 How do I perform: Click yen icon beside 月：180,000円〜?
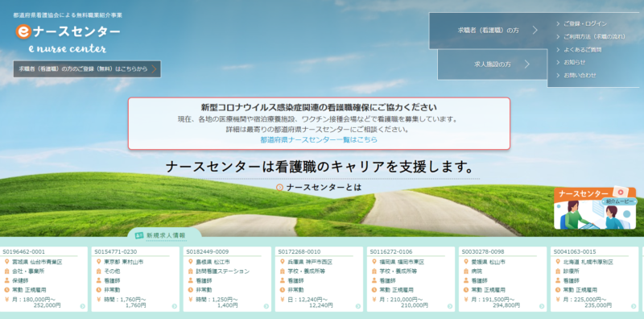click(x=6, y=300)
